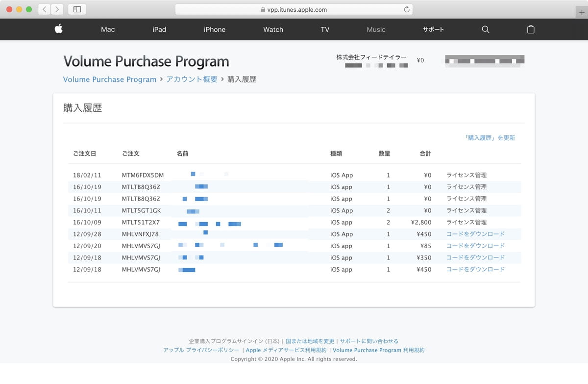Screen dimensions: 588x384
Task: Open ライセンス管理 for order MTLT51T2X7
Action: click(x=466, y=222)
